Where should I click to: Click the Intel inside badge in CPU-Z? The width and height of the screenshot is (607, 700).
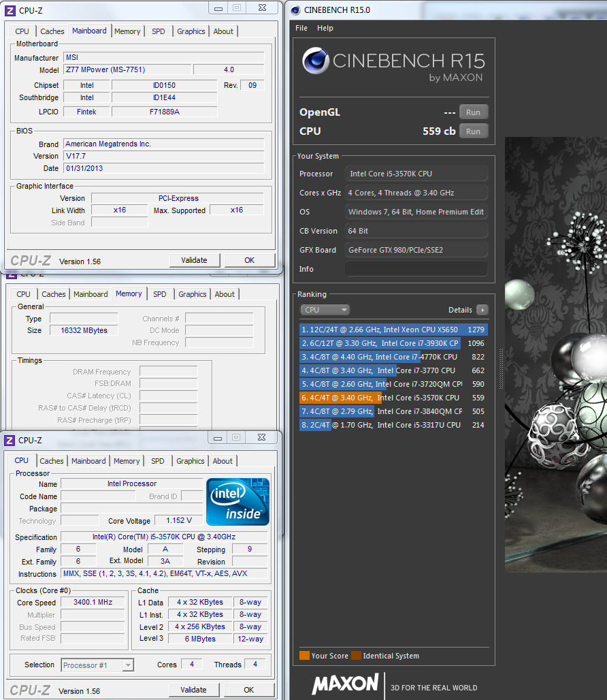tap(237, 501)
